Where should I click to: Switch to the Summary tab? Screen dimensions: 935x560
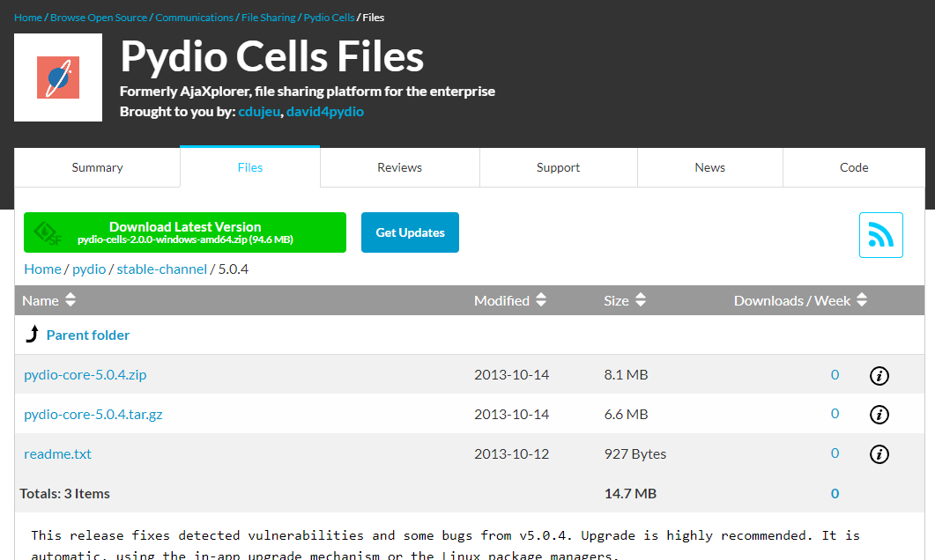pos(97,167)
